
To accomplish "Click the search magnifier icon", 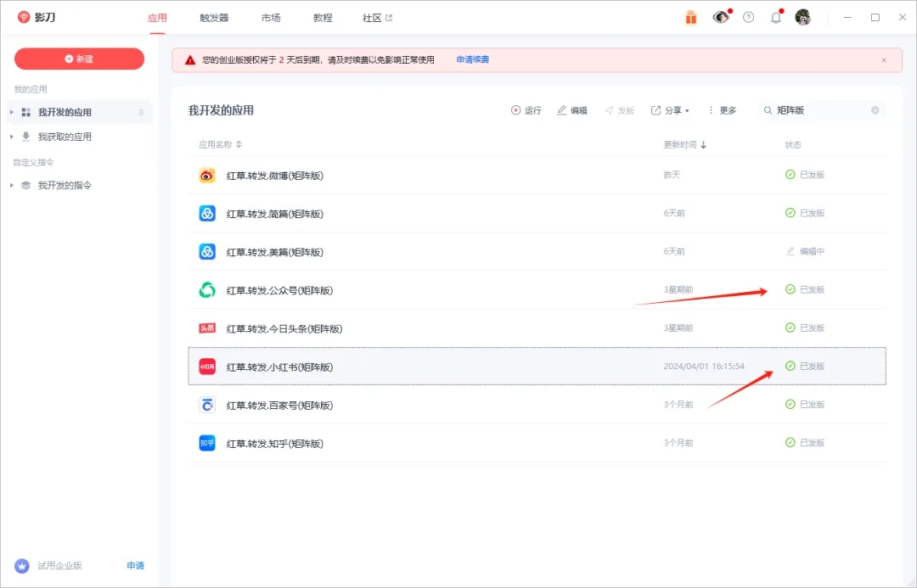I will (x=768, y=110).
